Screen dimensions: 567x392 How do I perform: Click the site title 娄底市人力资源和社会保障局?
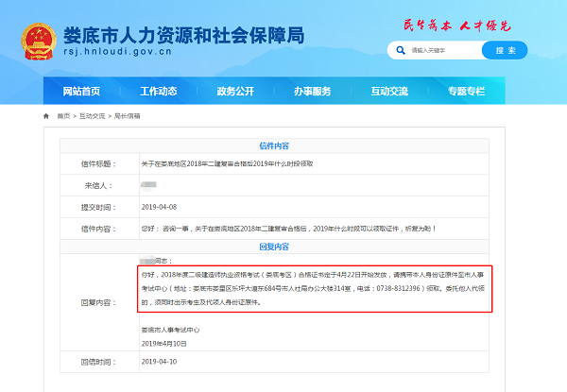pyautogui.click(x=184, y=35)
